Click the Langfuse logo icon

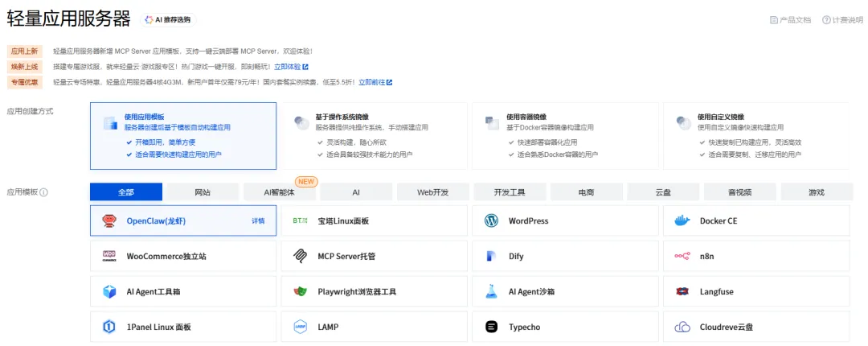(682, 291)
